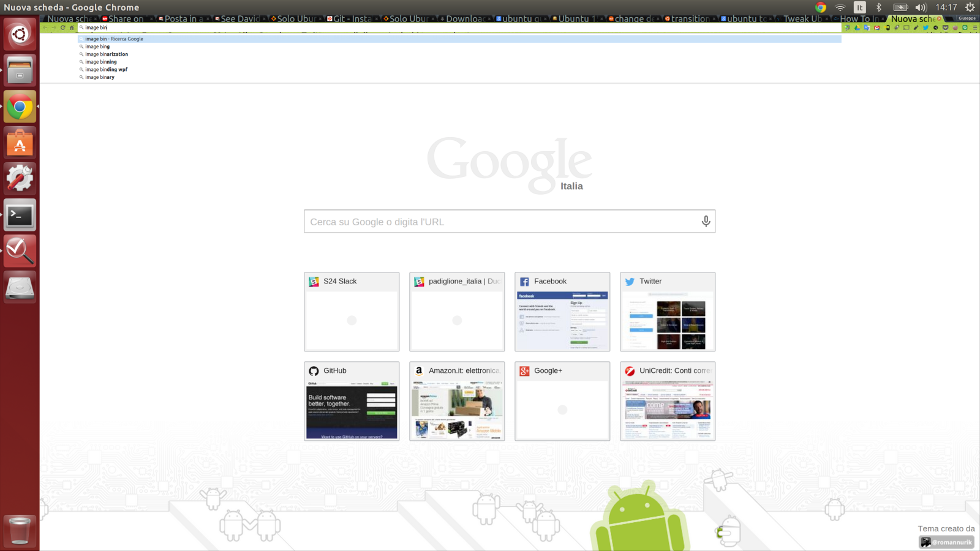Click the battery indicator in panel

900,7
